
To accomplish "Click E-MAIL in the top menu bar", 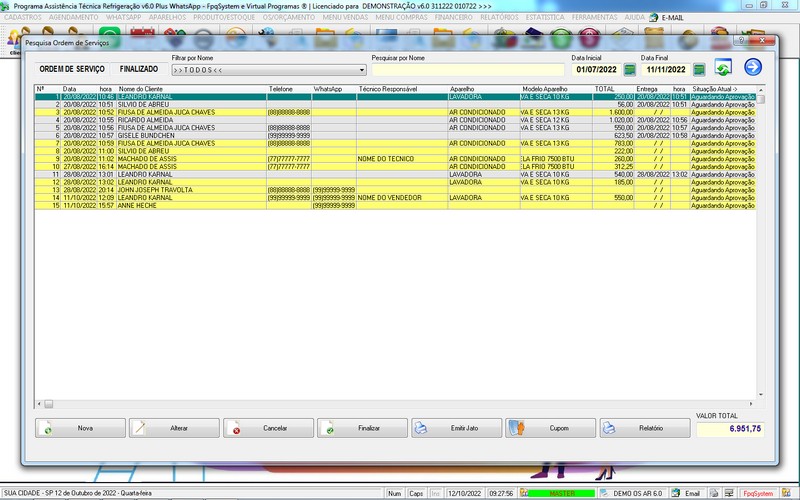I will (x=672, y=18).
